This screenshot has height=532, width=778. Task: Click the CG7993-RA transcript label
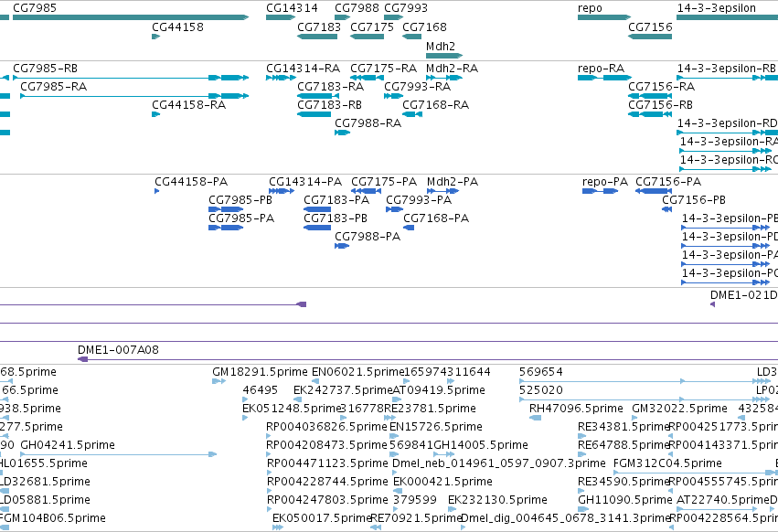tap(417, 87)
